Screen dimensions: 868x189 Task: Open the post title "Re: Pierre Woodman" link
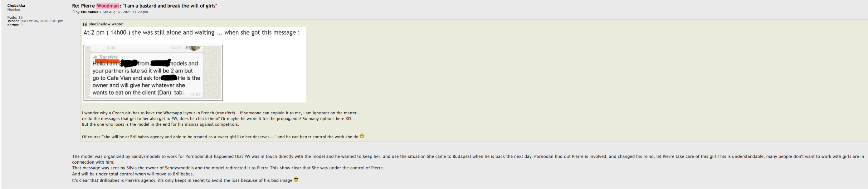point(144,6)
